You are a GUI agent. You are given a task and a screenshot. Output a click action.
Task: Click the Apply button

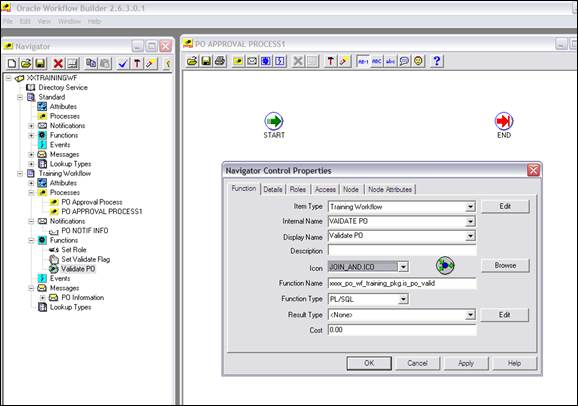466,363
